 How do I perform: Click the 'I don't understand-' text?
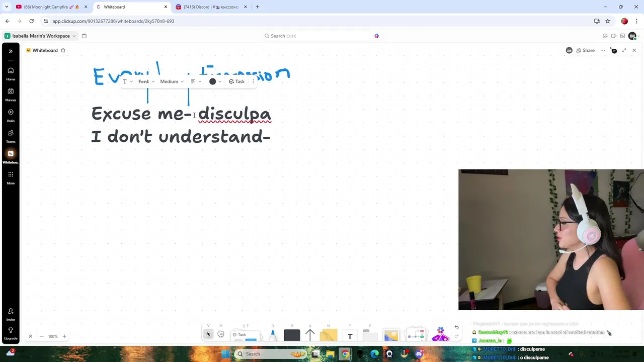181,136
